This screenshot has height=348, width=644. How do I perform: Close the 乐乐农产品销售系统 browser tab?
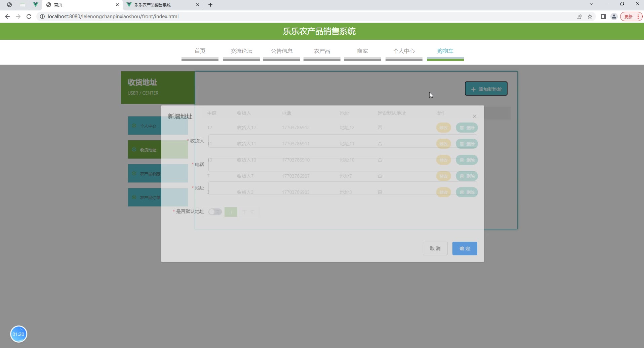pyautogui.click(x=198, y=5)
